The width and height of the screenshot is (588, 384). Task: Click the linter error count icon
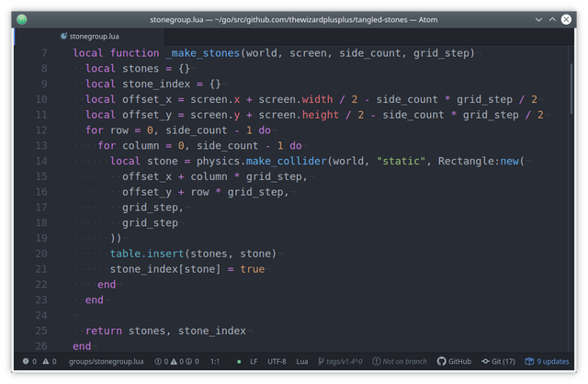tap(26, 361)
